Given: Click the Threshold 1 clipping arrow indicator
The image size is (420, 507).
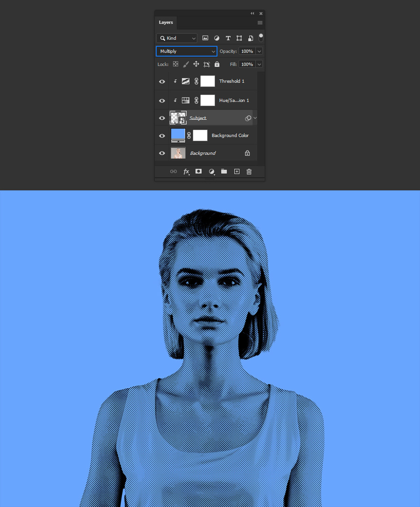Looking at the screenshot, I should [175, 81].
